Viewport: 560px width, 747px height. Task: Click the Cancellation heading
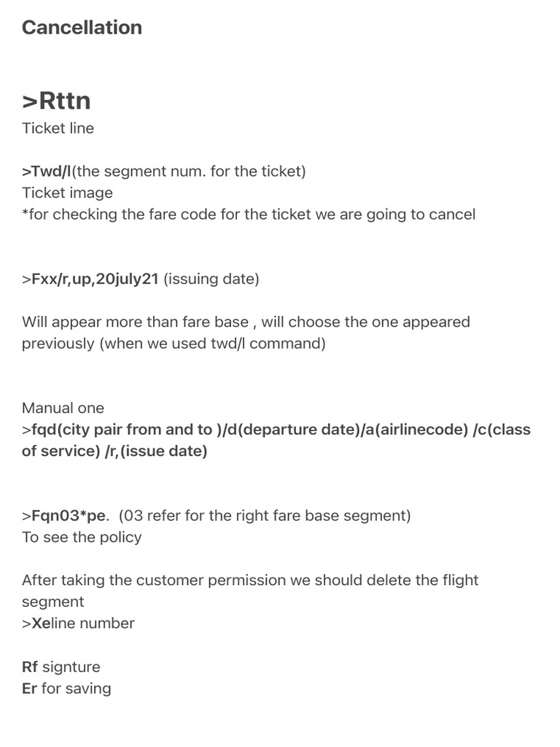82,28
